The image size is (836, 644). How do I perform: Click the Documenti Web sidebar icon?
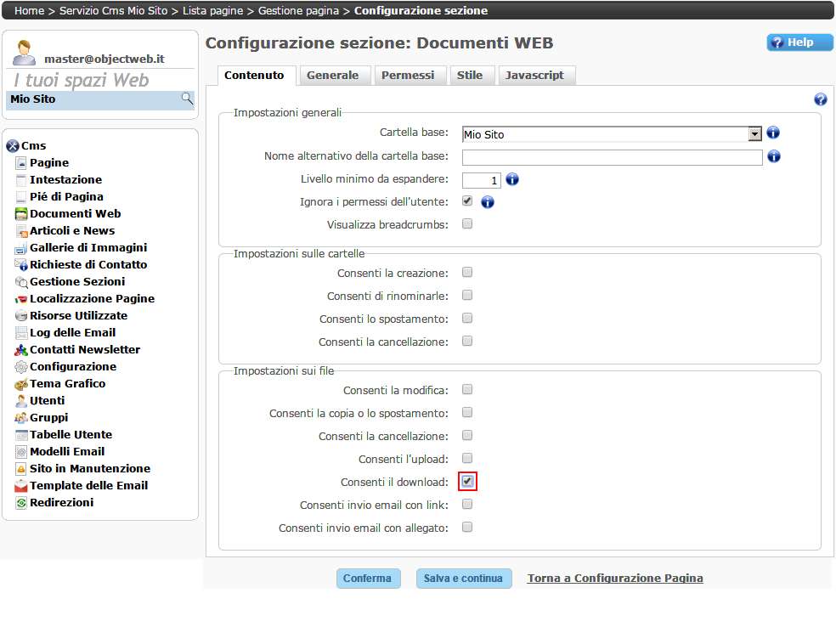(22, 214)
